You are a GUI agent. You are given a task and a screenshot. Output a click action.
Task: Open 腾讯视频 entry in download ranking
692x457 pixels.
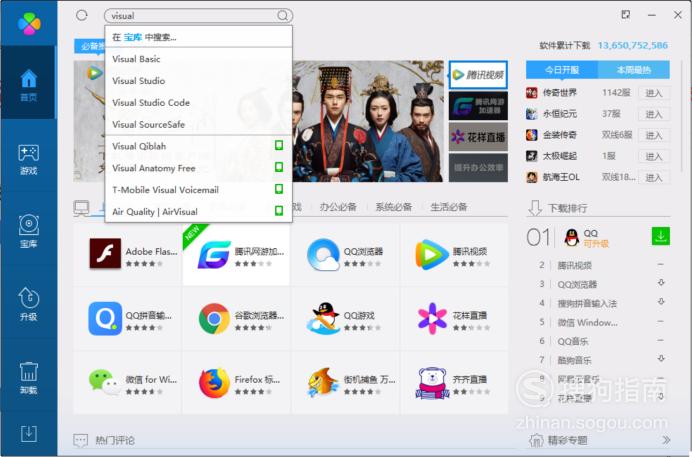(x=575, y=266)
